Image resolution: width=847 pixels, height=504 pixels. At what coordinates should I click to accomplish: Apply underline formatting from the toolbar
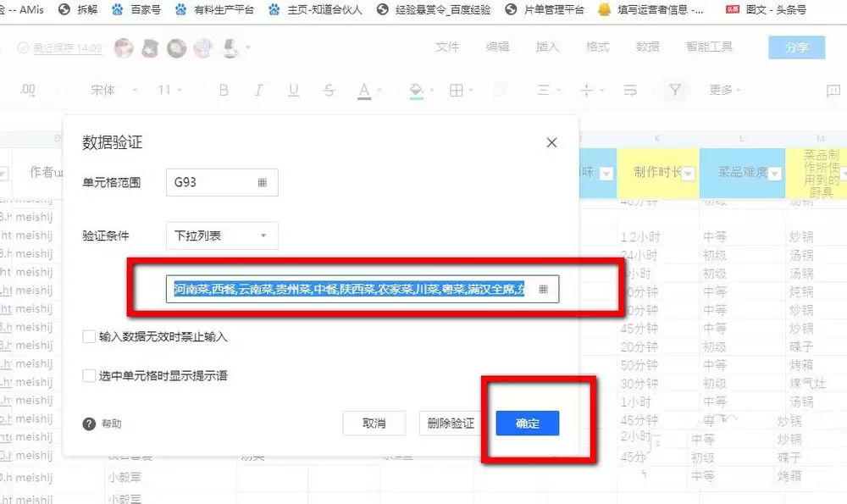[293, 90]
